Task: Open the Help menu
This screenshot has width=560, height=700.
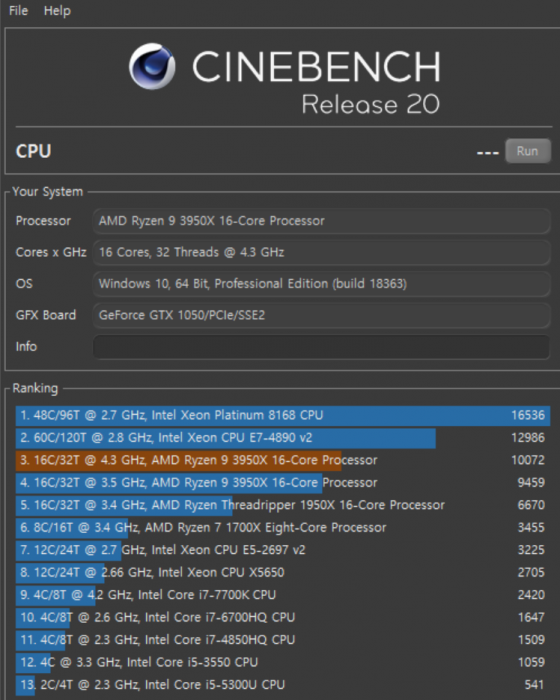Action: [x=57, y=10]
